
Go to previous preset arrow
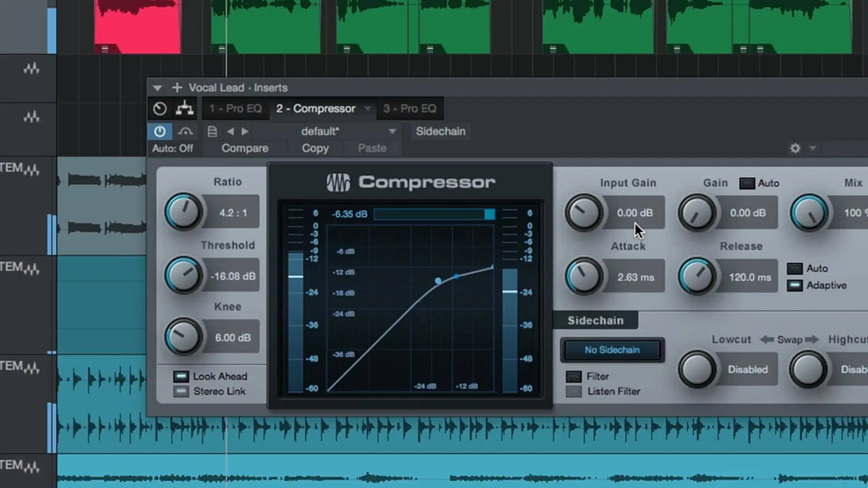[x=231, y=131]
